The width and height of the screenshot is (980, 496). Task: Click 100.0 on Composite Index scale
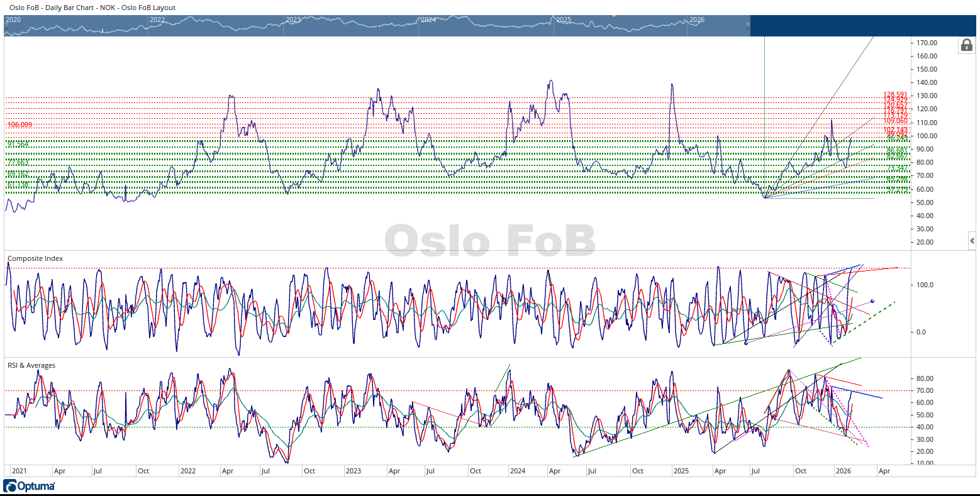[925, 285]
